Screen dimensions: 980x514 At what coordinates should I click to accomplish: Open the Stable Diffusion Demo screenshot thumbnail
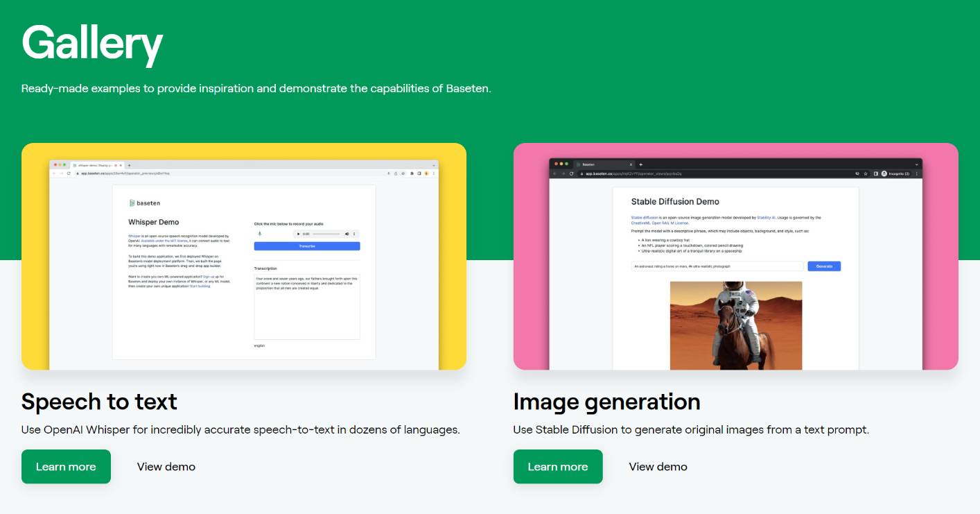coord(736,257)
